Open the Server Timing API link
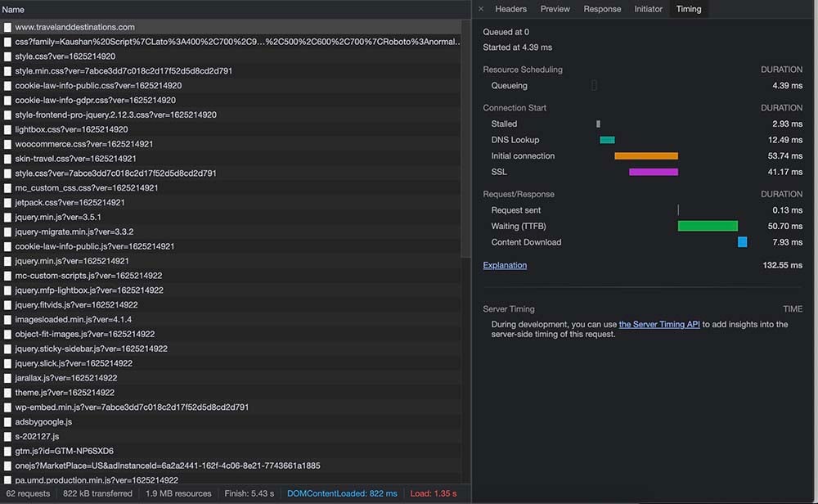Screen dimensions: 818x504 pos(658,324)
